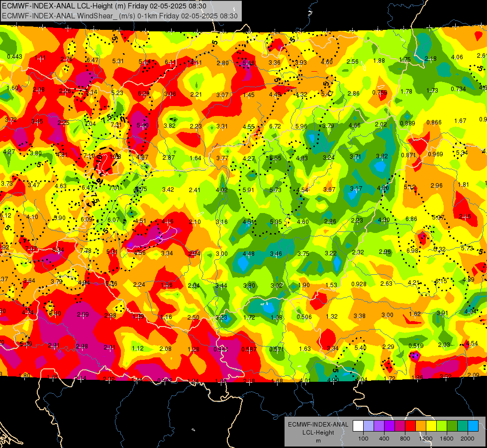Click the wind shear value 4.80
Image resolution: width=487 pixels, height=448 pixels.
(383, 188)
